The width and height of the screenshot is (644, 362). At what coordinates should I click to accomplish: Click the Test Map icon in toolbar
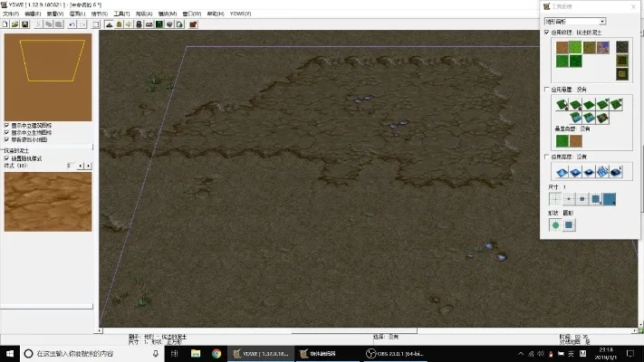[x=193, y=24]
